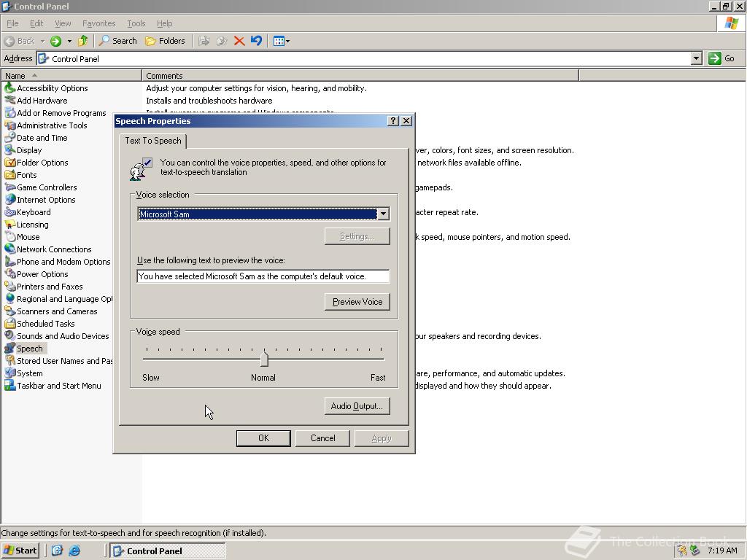Click the dialog's question mark help button

point(393,121)
